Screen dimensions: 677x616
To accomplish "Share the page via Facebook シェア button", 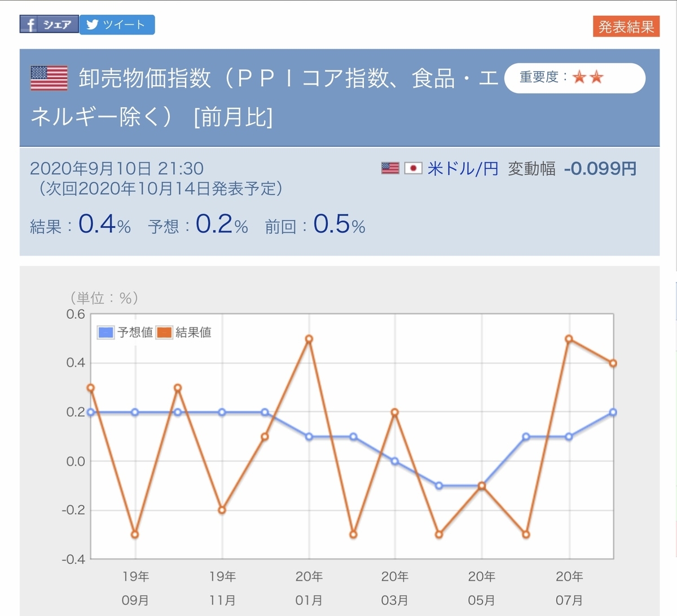I will (x=49, y=24).
